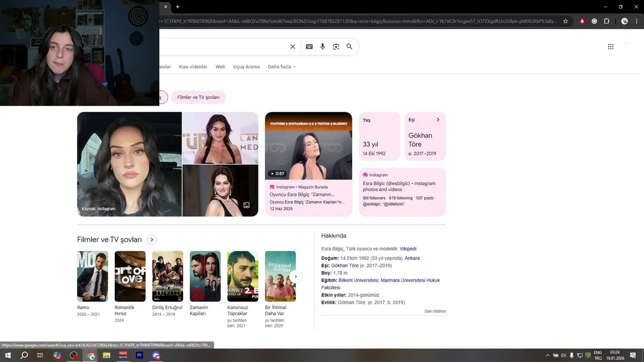The image size is (644, 362).
Task: Switch to the Web tab
Action: click(x=220, y=67)
